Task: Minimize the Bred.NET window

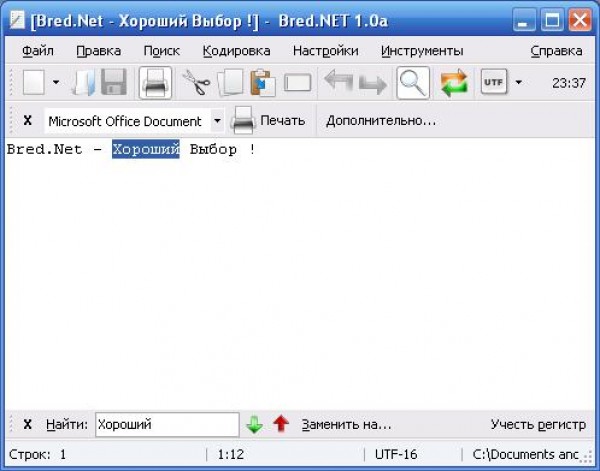Action: coord(524,20)
